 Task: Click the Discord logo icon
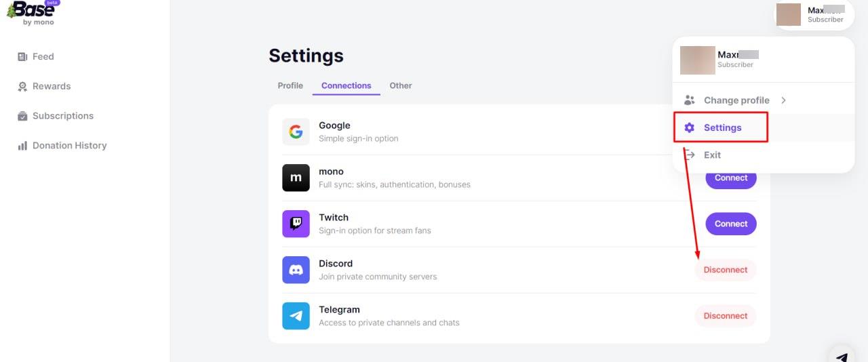296,270
